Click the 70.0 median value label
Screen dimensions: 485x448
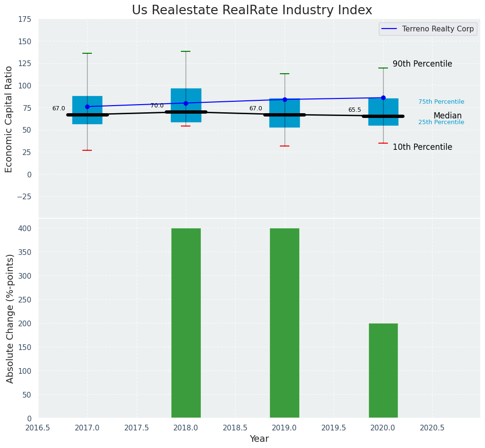click(157, 106)
